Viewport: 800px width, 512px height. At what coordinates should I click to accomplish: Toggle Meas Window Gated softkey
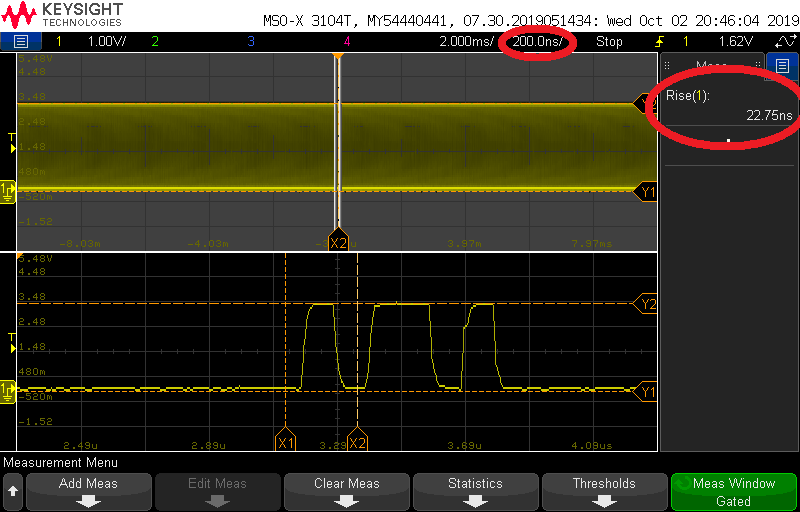point(733,491)
